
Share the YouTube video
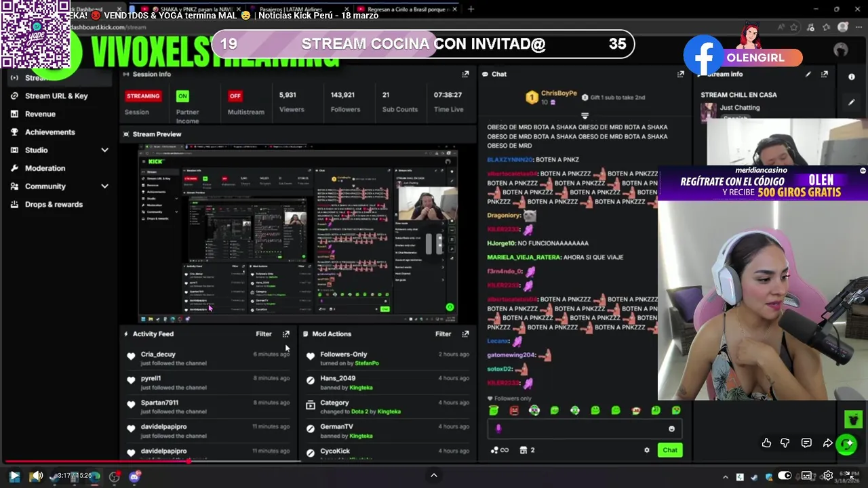point(828,443)
